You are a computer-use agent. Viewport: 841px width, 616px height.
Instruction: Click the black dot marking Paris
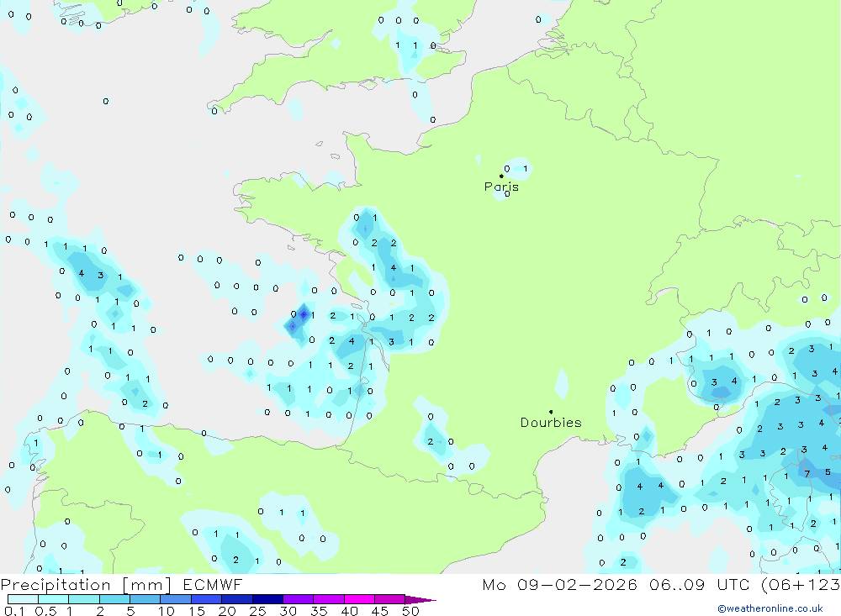[x=501, y=176]
